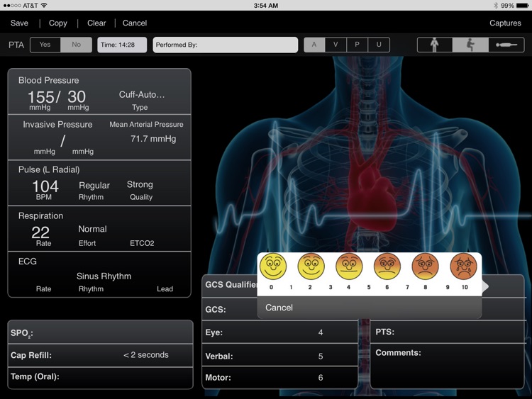The width and height of the screenshot is (532, 399).
Task: Pick pain face for score 0
Action: pos(273,266)
